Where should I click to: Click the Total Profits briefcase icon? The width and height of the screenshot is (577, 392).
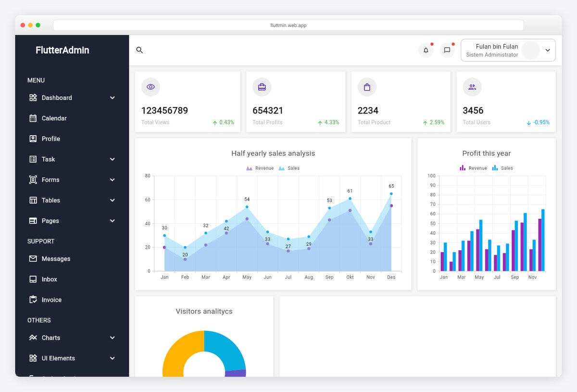pos(262,87)
